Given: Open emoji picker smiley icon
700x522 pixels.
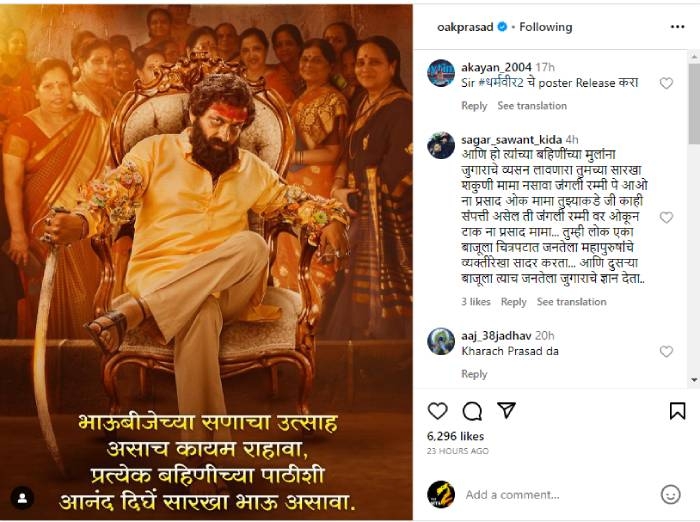Looking at the screenshot, I should coord(670,495).
